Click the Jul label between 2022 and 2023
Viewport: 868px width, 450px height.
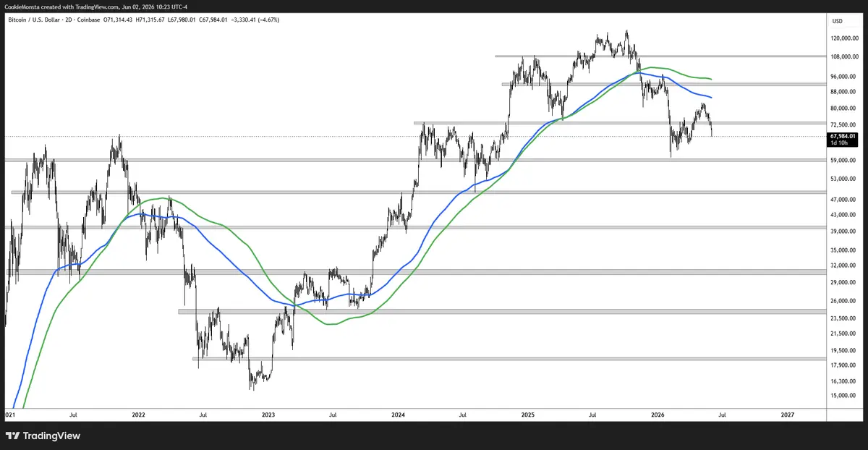pos(203,415)
